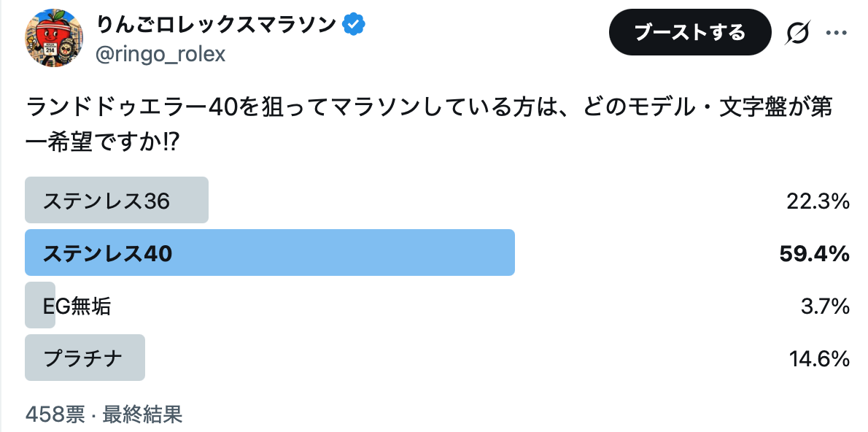
Task: Visit the @ringo_rolex handle link
Action: pyautogui.click(x=160, y=54)
